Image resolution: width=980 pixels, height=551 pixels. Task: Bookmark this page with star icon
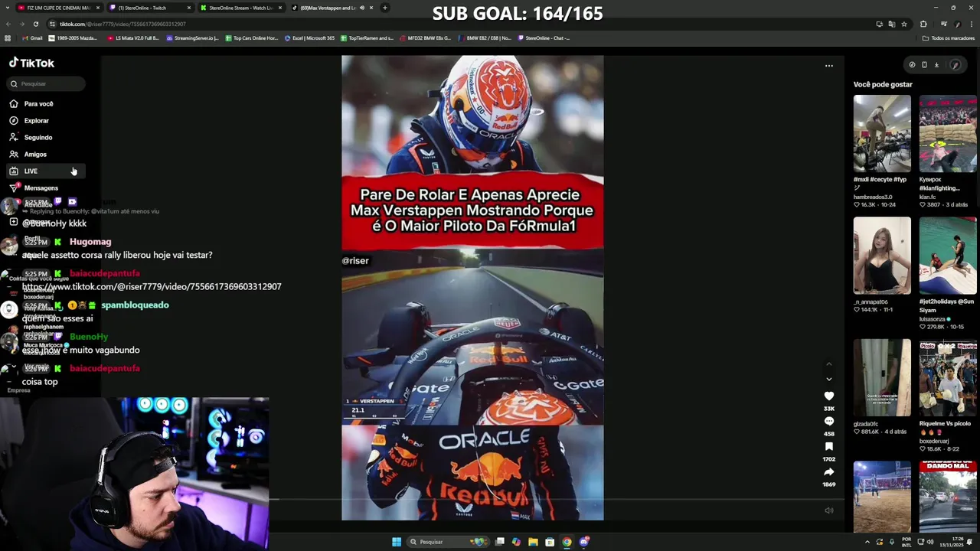tap(904, 24)
